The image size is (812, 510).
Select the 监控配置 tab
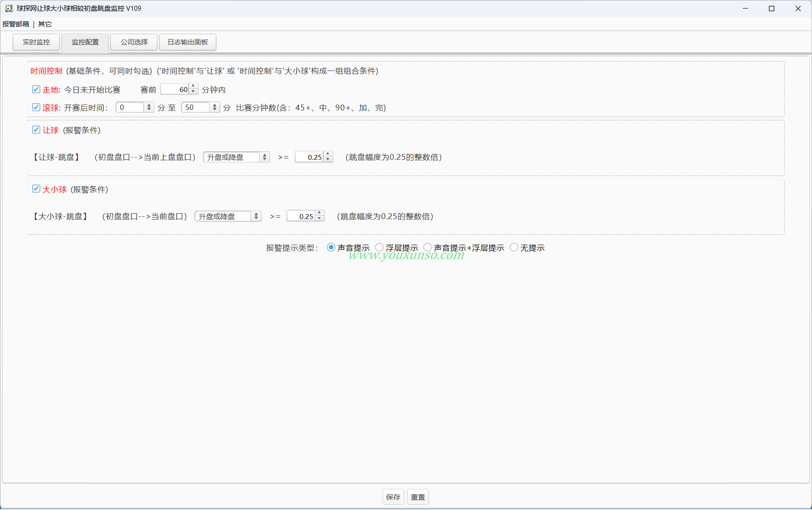click(85, 42)
